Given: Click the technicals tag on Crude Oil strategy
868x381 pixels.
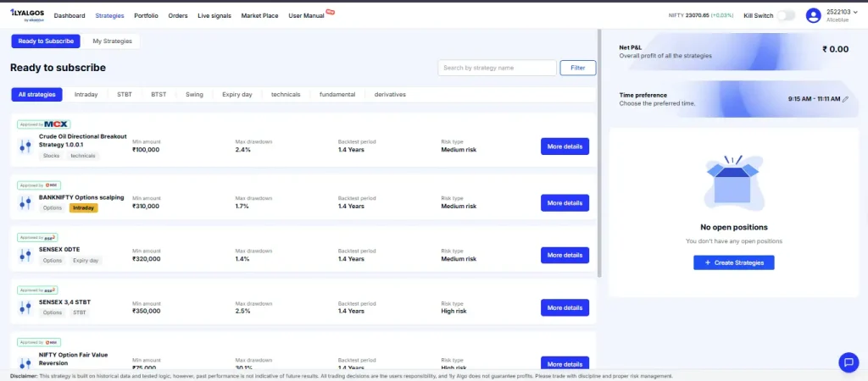Looking at the screenshot, I should (83, 156).
